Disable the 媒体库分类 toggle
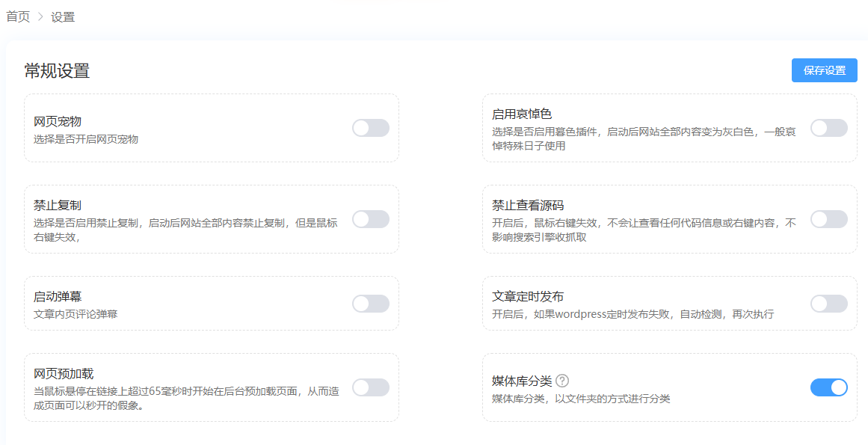 (829, 387)
